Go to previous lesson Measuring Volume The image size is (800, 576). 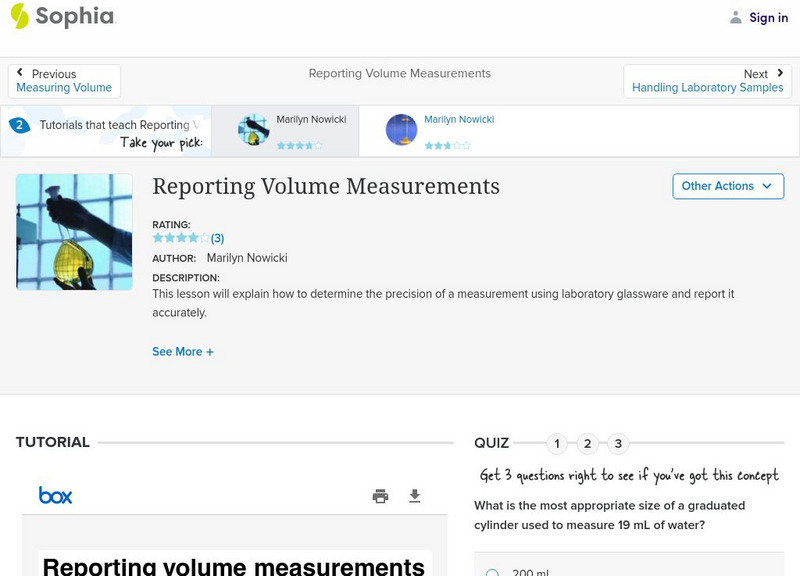(x=64, y=81)
